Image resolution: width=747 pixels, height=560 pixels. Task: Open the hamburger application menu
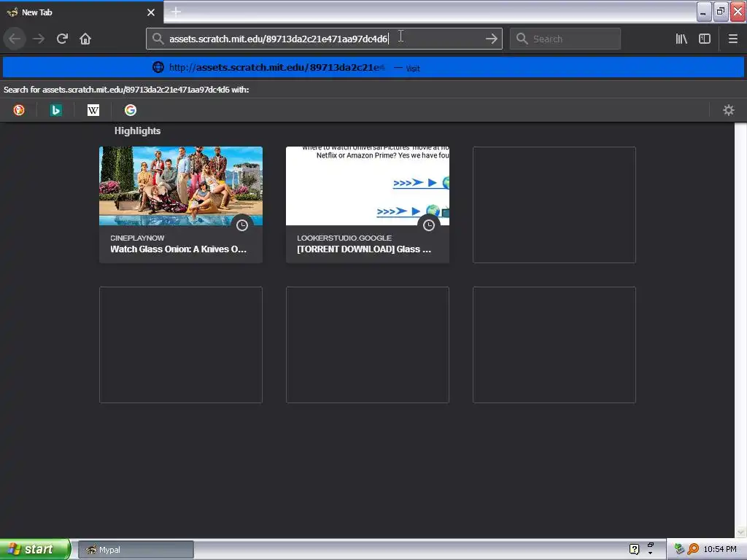[x=732, y=39]
